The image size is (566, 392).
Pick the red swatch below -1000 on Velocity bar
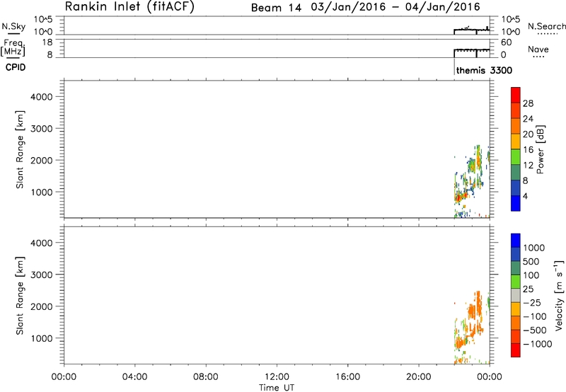(516, 350)
